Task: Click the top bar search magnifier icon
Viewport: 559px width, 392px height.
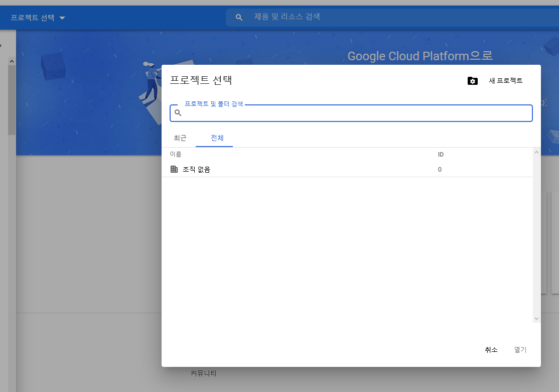Action: pos(239,17)
